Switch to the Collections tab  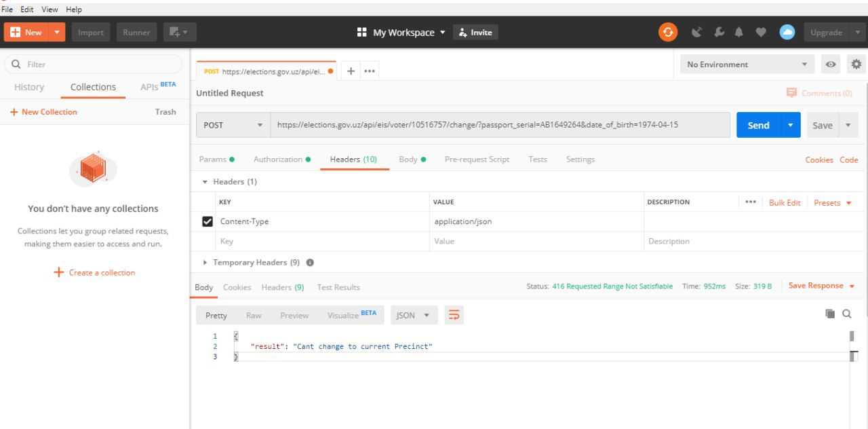93,87
